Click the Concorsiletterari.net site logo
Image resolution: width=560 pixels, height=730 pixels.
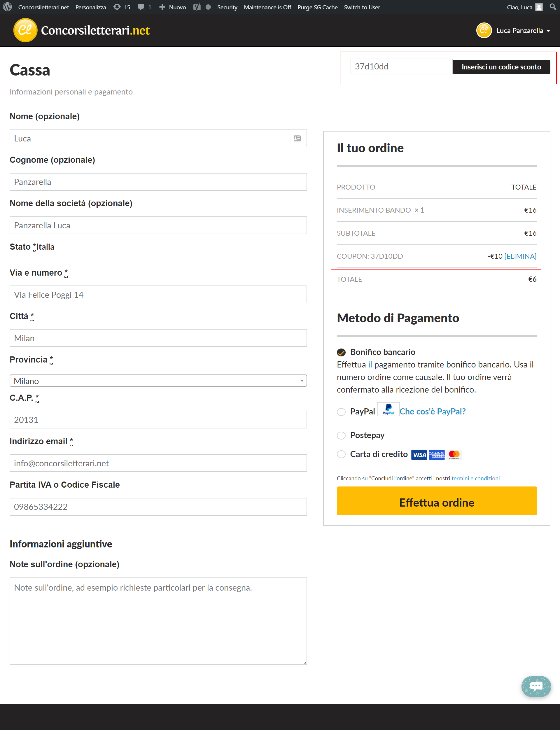pyautogui.click(x=82, y=30)
